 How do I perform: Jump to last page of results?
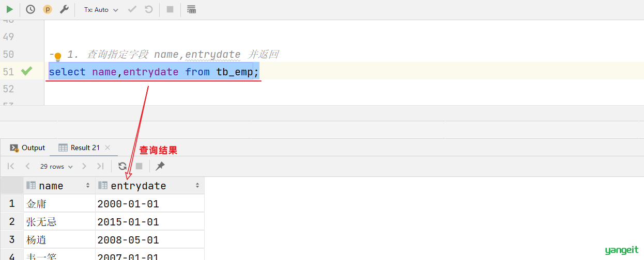[x=100, y=166]
